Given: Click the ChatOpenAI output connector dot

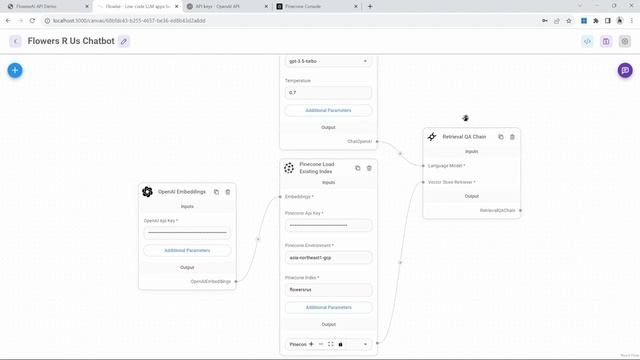Looking at the screenshot, I should pyautogui.click(x=377, y=142).
